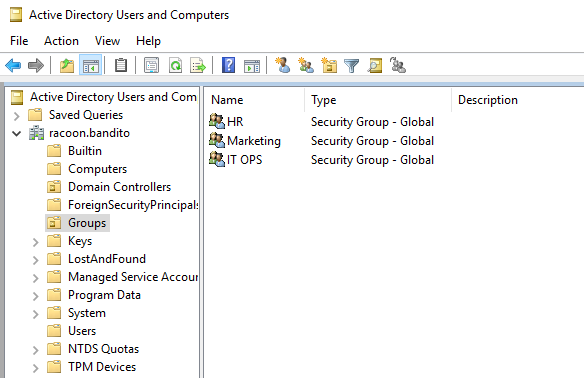Open the File menu

19,41
